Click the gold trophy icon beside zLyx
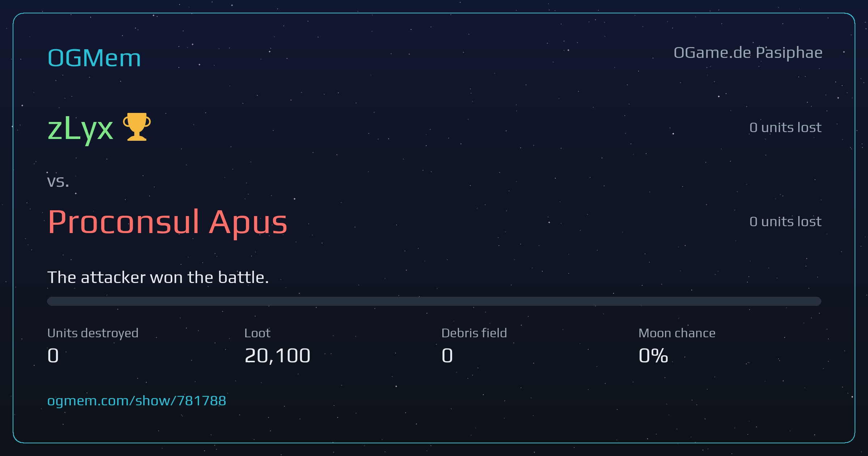This screenshot has height=456, width=868. click(137, 127)
